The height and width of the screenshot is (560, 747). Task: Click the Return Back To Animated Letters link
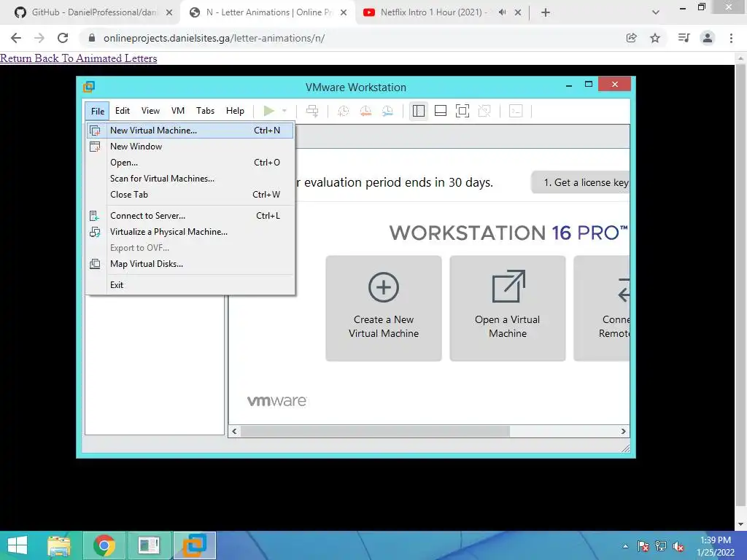(79, 58)
